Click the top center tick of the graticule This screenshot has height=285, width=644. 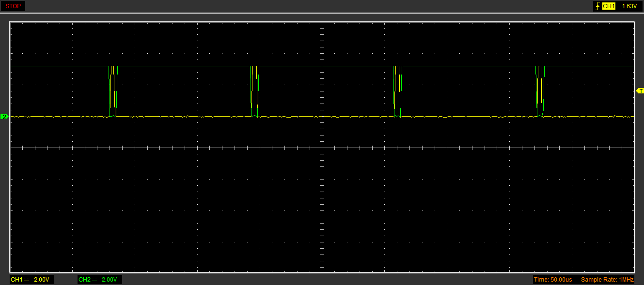point(322,24)
